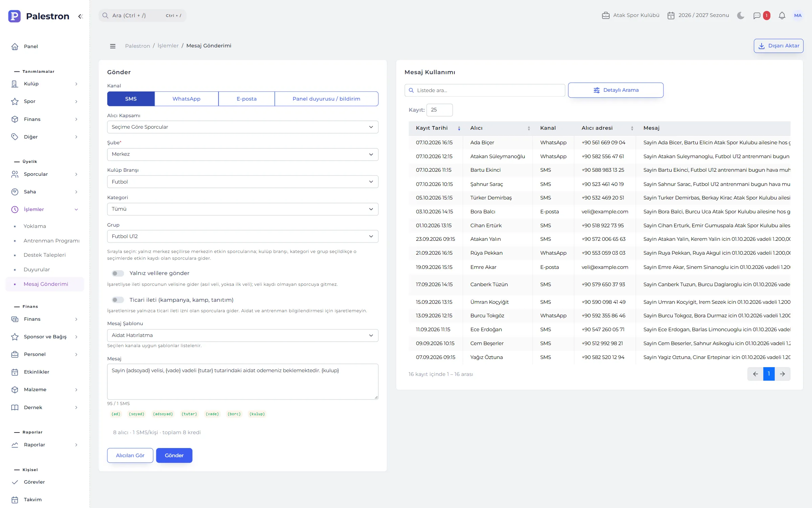
Task: Insert the {tutar} placeholder tag
Action: click(189, 414)
